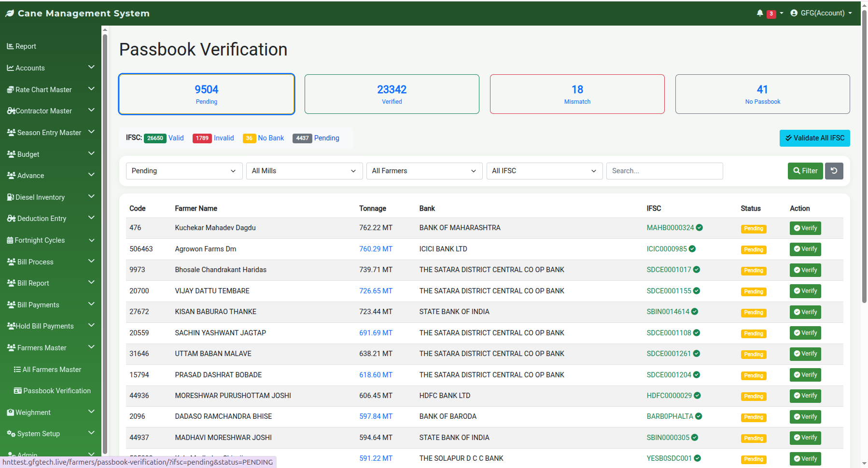This screenshot has width=868, height=468.
Task: Click the System Setup gears icon
Action: coord(11,434)
